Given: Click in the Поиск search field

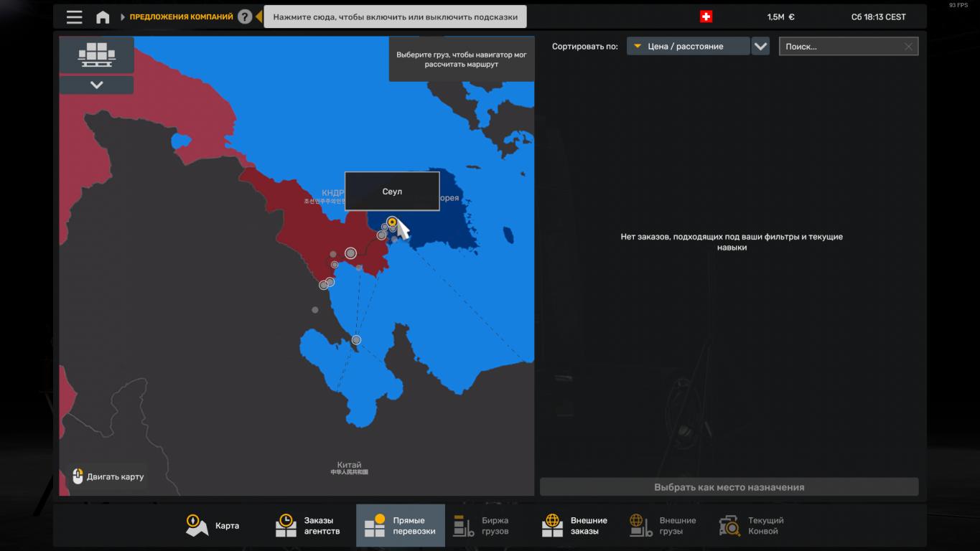Looking at the screenshot, I should [840, 47].
